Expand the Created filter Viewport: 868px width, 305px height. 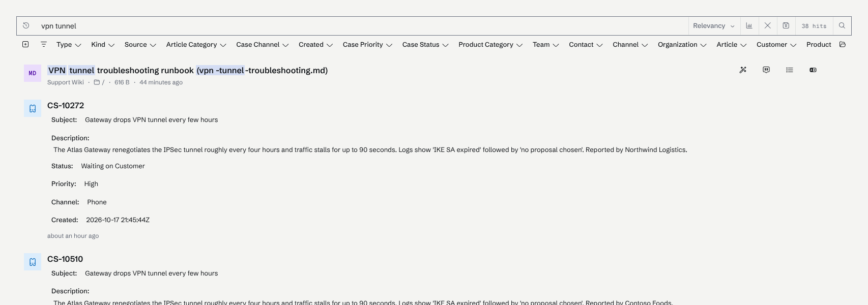316,45
